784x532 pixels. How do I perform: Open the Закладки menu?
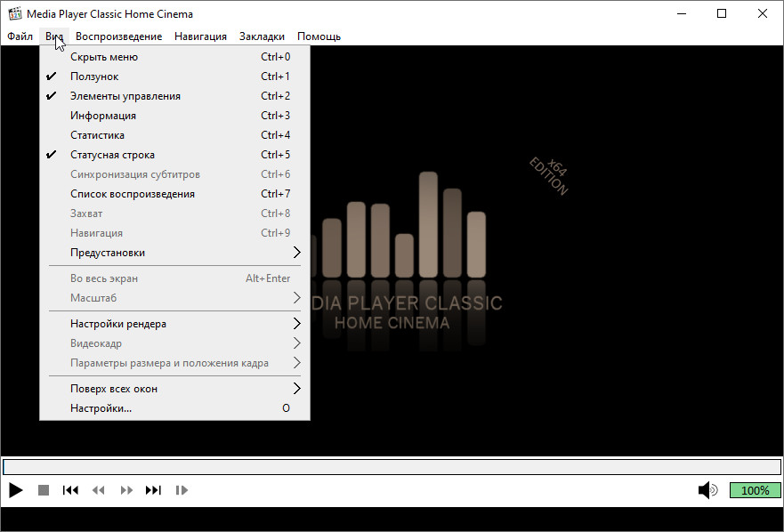[262, 36]
